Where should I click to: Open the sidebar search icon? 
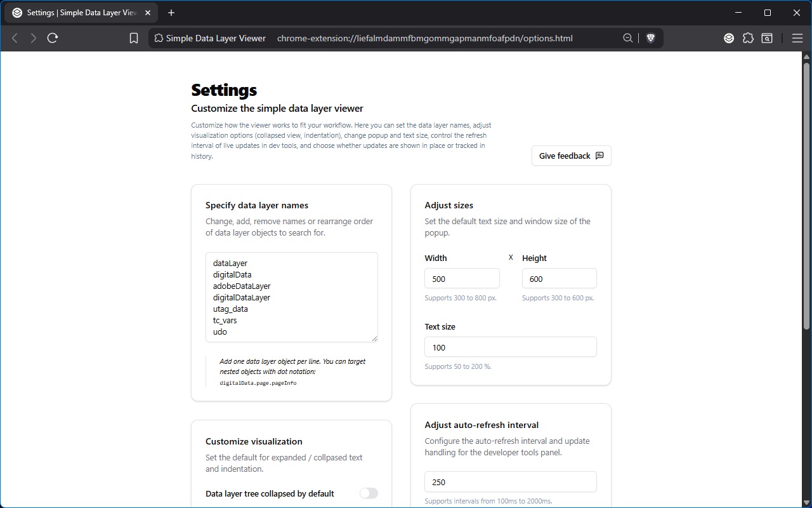[767, 38]
